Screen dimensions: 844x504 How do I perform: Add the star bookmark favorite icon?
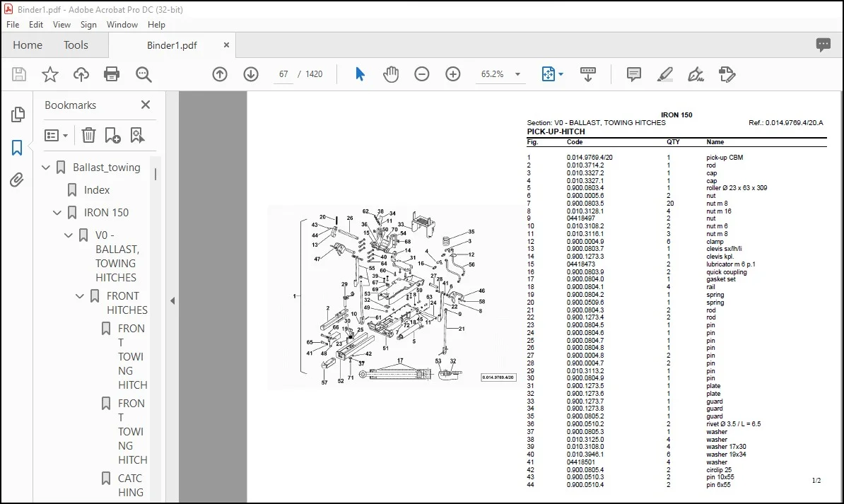50,74
